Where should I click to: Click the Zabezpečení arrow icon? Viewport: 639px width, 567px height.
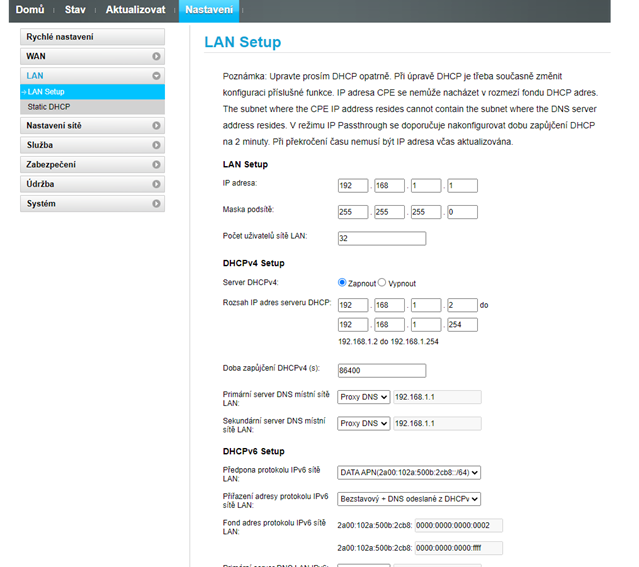[156, 165]
